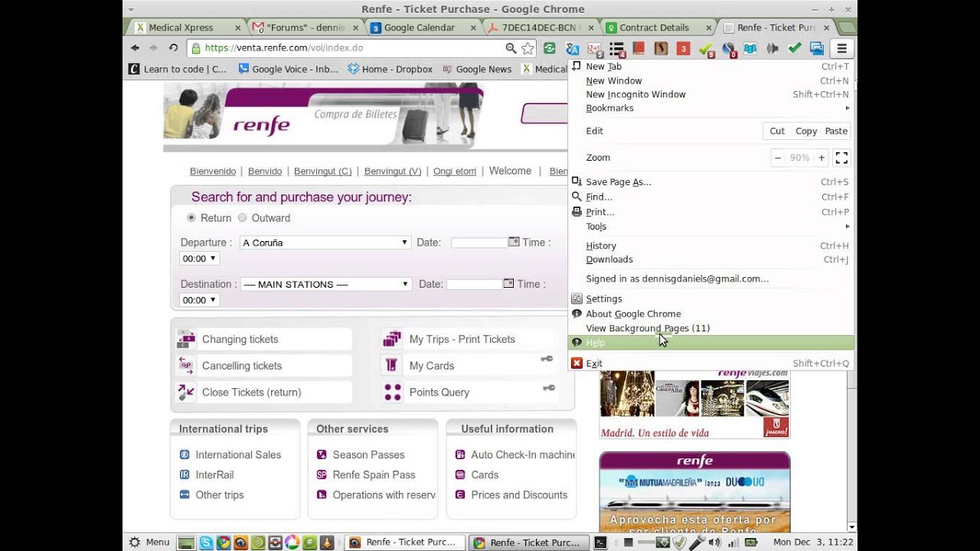
Task: Open the destination time 00:00 dropdown
Action: point(200,300)
